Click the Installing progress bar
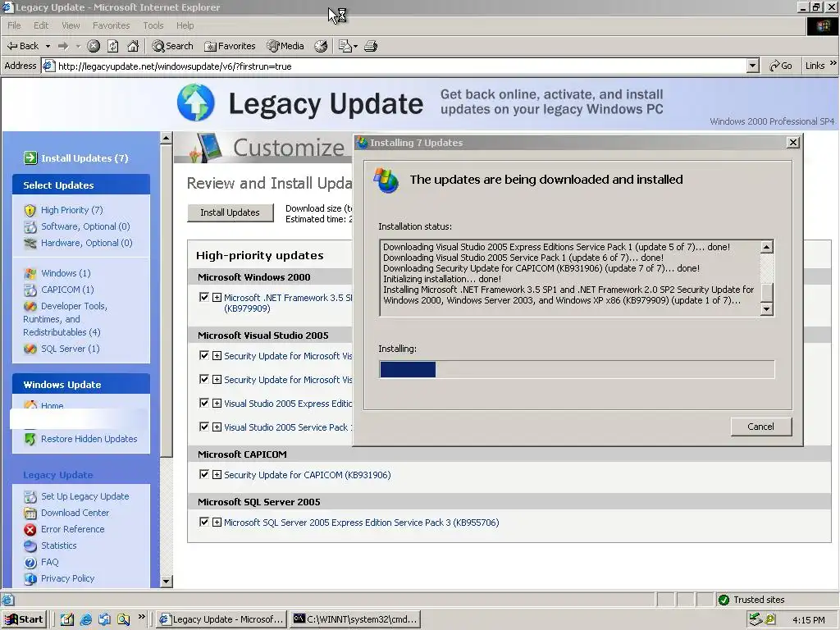Image resolution: width=840 pixels, height=630 pixels. coord(577,369)
